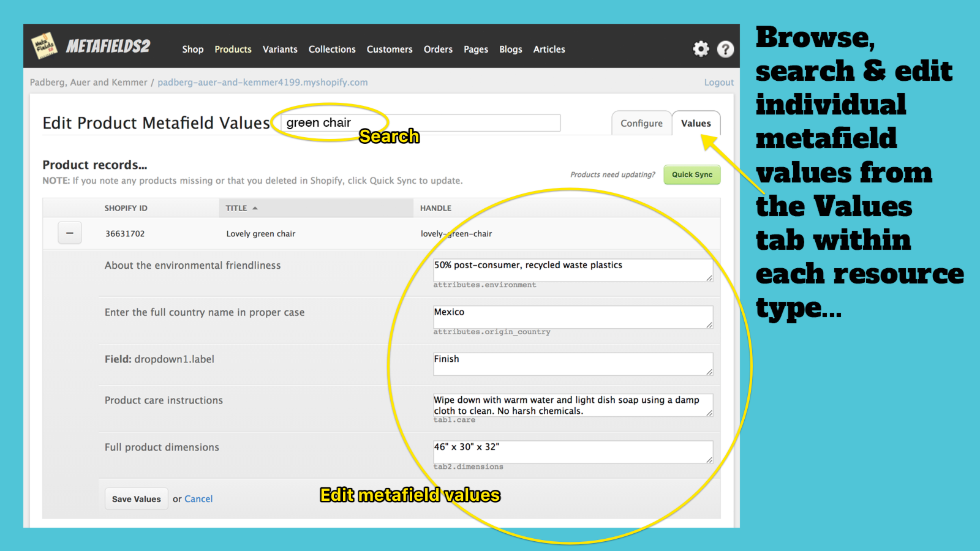Go to the Blogs section
The width and height of the screenshot is (980, 551).
[x=510, y=49]
